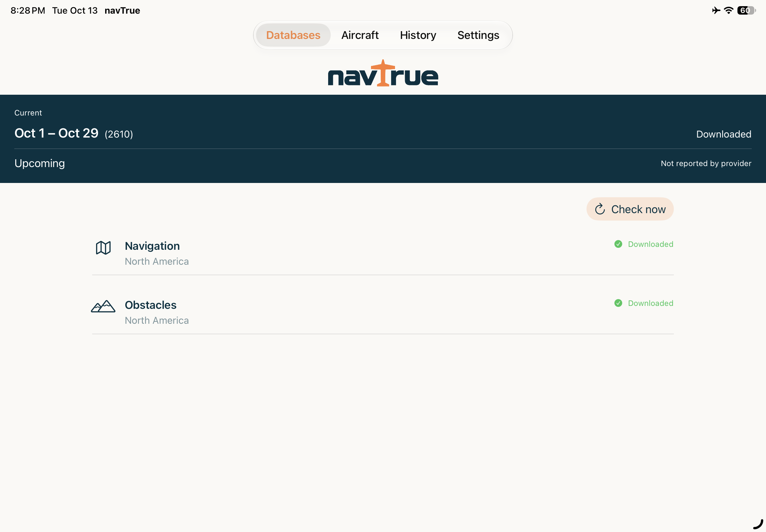Screen dimensions: 766x532
Task: Click the Tue Oct 13 date
Action: point(75,10)
